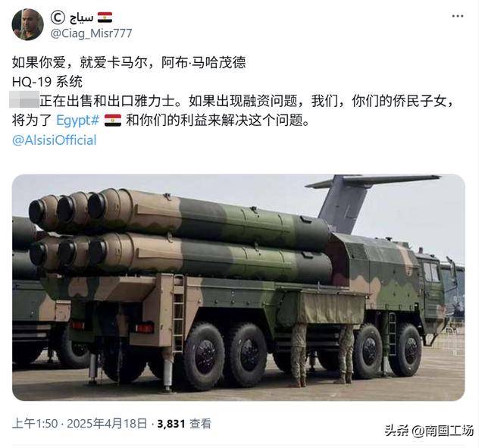This screenshot has width=485, height=448.
Task: Open the @AlsisiOfficial mention link
Action: 54,140
